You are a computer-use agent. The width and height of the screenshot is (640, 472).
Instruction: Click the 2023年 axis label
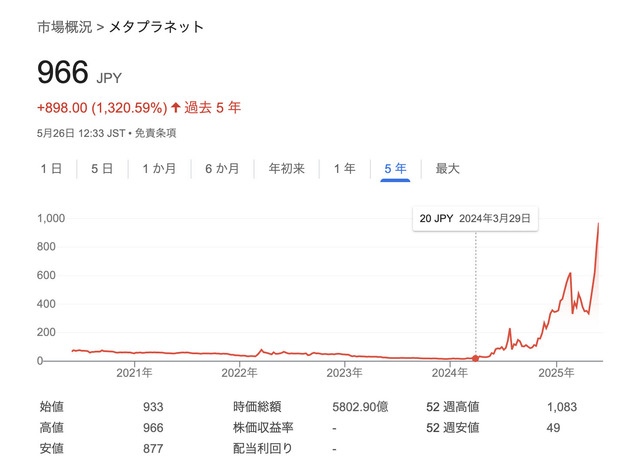click(x=344, y=373)
